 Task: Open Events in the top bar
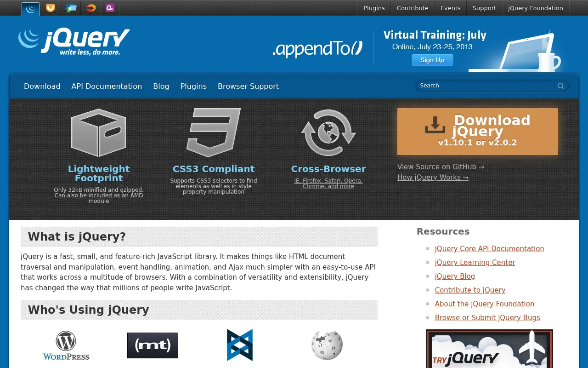tap(451, 8)
